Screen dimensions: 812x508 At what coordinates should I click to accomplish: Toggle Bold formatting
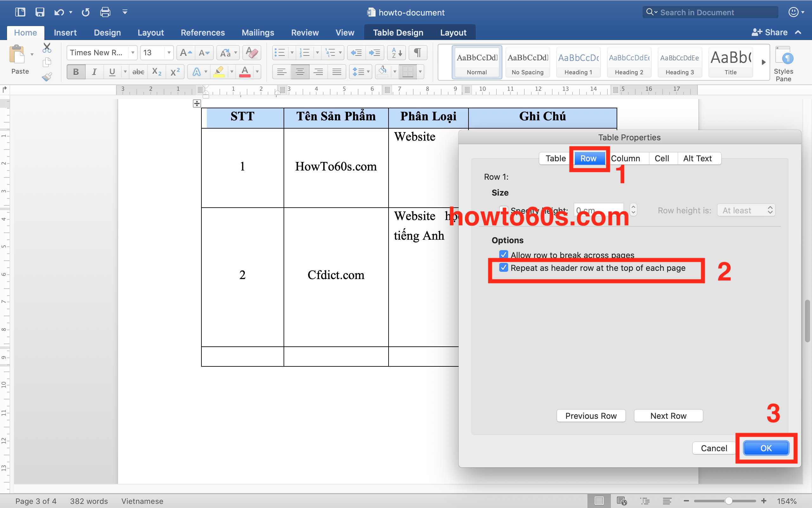click(x=76, y=71)
